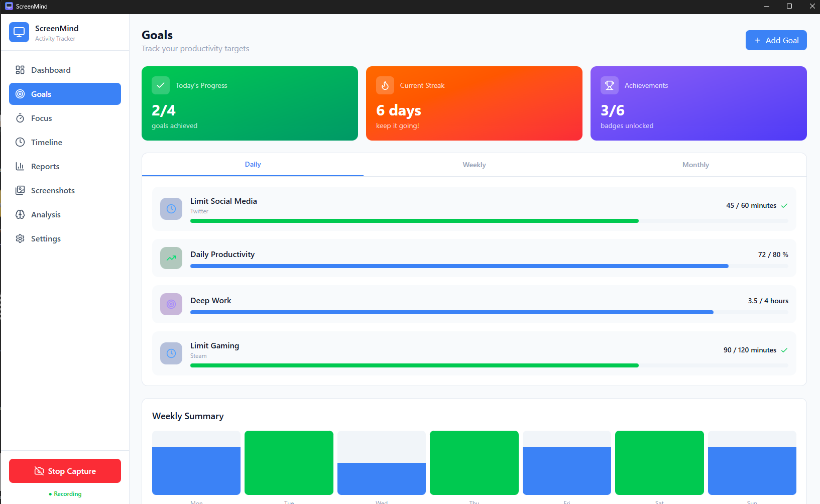Screen dimensions: 820x504
Task: Click the target icon beside Deep Work
Action: click(171, 304)
